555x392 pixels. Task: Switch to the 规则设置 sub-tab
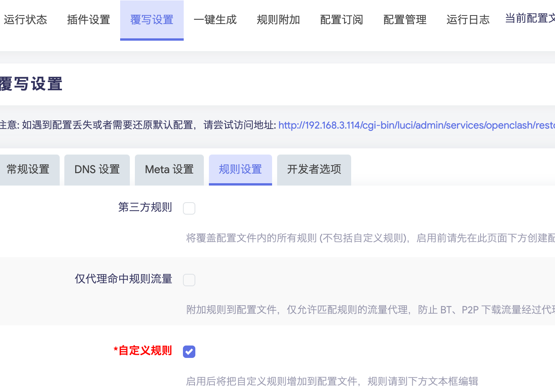click(240, 170)
